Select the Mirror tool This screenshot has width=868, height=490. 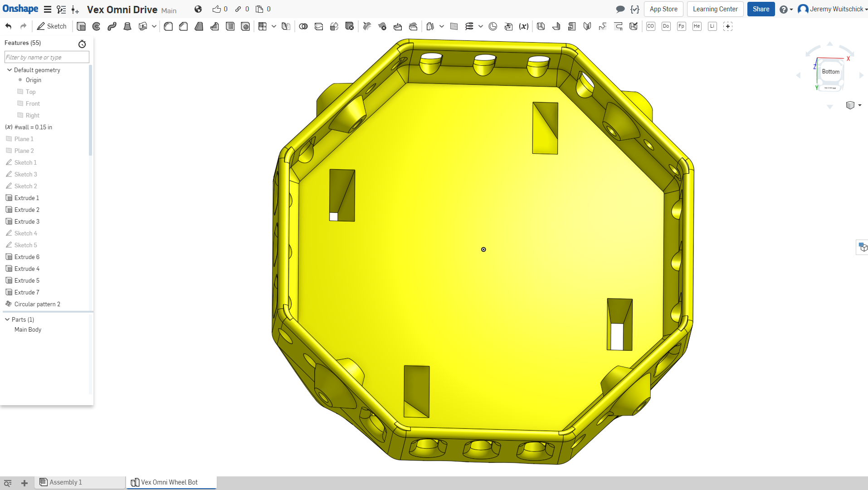[x=286, y=26]
